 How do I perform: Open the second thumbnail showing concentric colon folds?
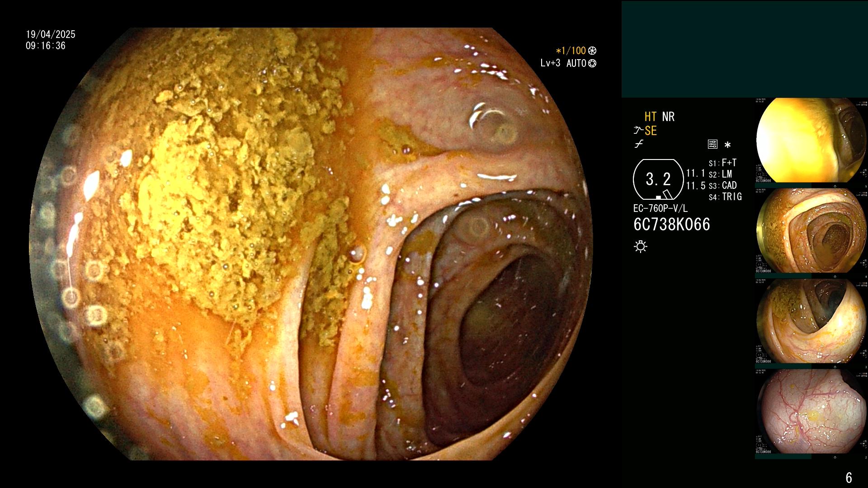tap(811, 230)
